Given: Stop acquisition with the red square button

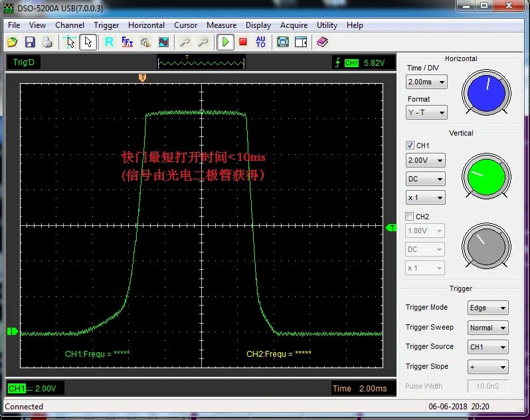Looking at the screenshot, I should pyautogui.click(x=243, y=42).
